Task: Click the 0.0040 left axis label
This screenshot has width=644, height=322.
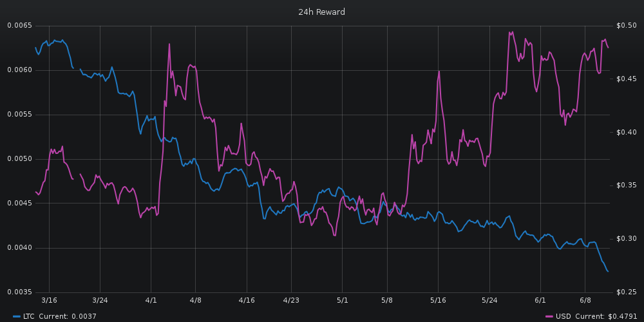Action: (20, 248)
